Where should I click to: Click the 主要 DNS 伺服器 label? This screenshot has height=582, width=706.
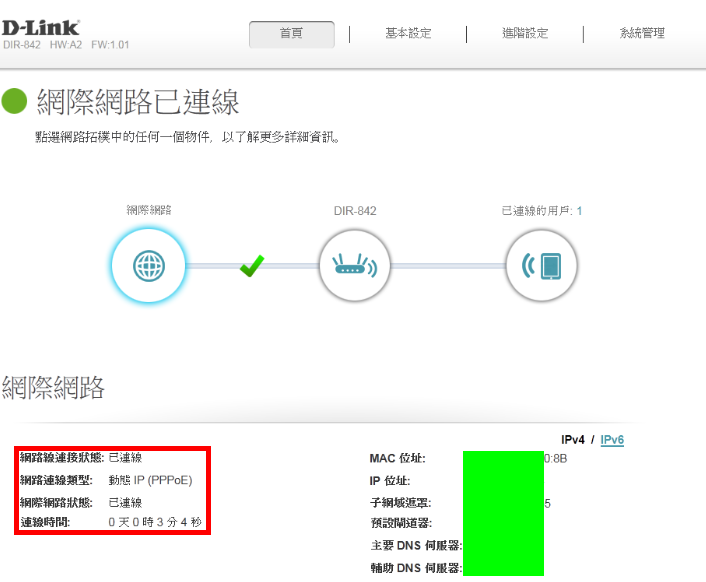tap(415, 546)
